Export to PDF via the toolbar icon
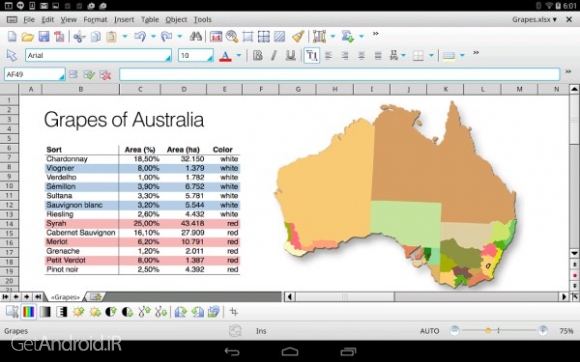Screen dimensions: 580x362 pos(59,36)
